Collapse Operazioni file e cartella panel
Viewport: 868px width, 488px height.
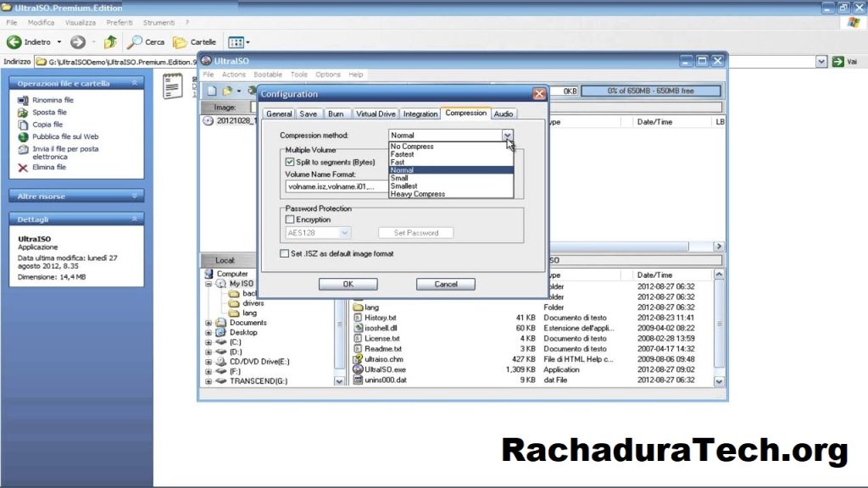pyautogui.click(x=135, y=83)
